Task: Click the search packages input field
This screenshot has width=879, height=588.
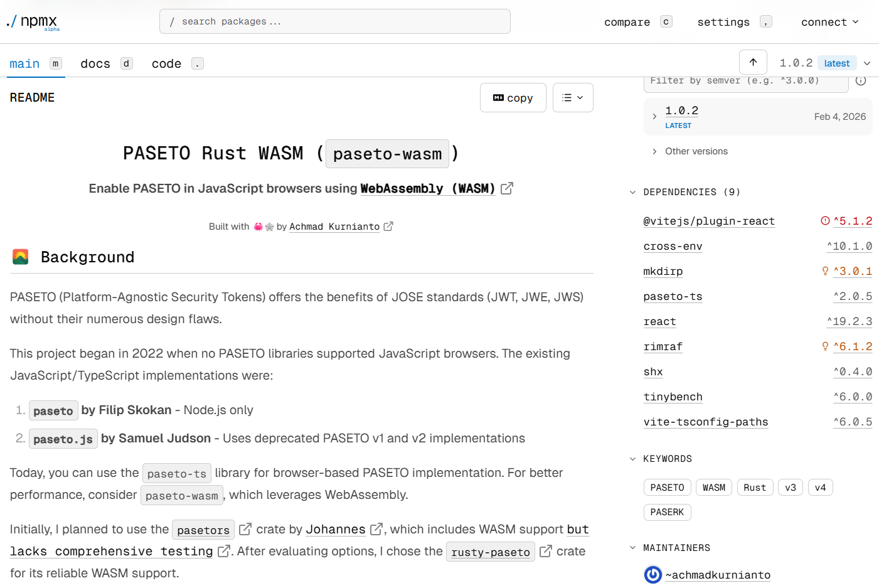Action: click(334, 21)
